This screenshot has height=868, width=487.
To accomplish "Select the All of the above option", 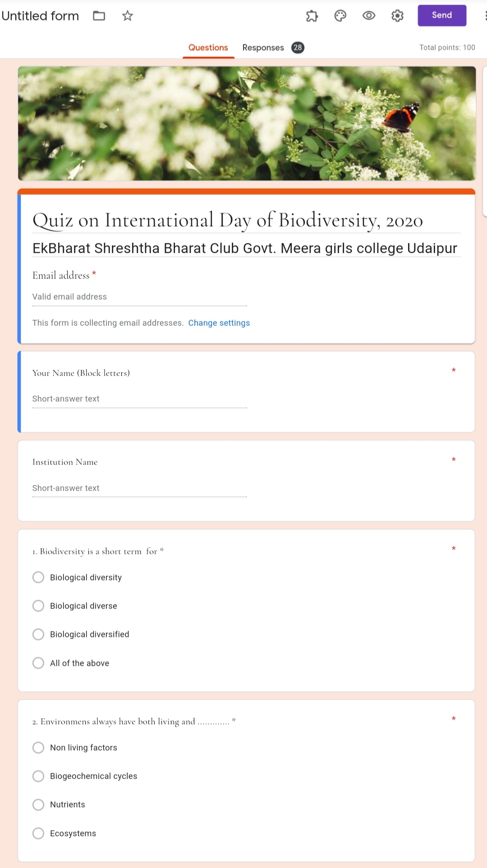I will (x=38, y=663).
